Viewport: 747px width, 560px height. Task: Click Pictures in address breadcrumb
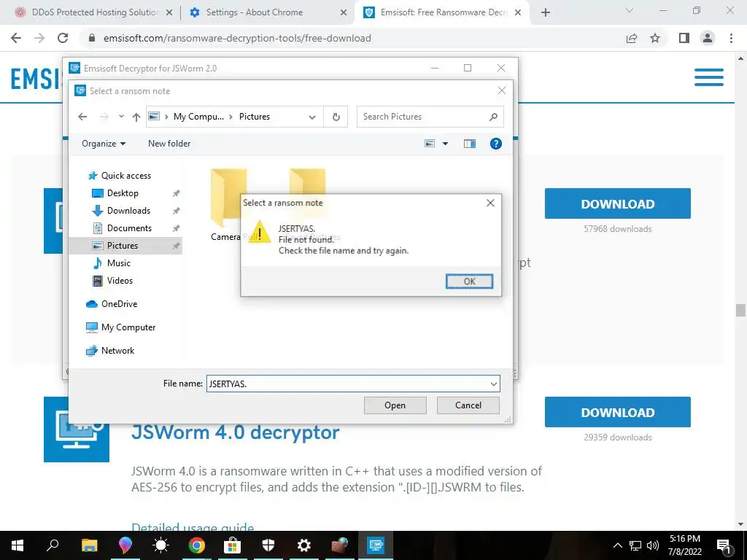pos(254,117)
